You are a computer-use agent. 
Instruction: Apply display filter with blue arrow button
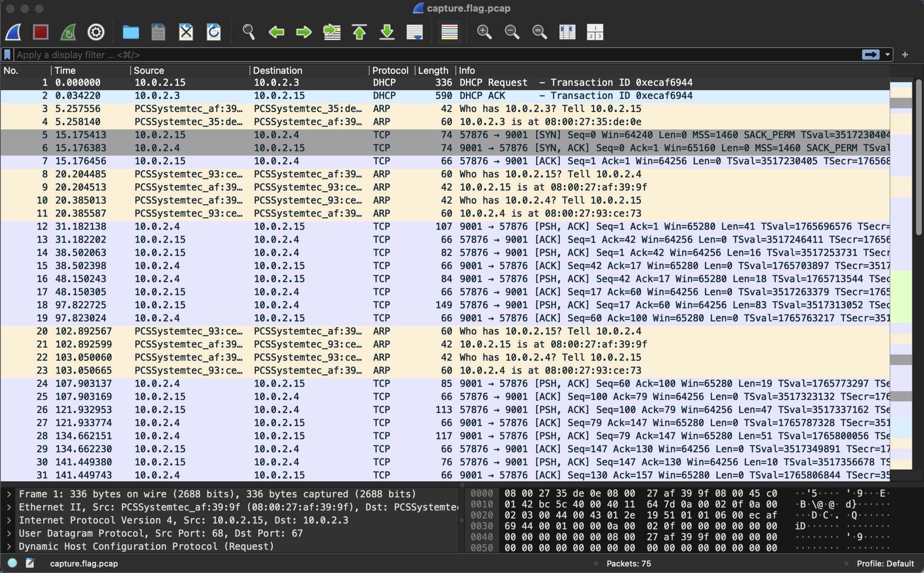point(870,55)
